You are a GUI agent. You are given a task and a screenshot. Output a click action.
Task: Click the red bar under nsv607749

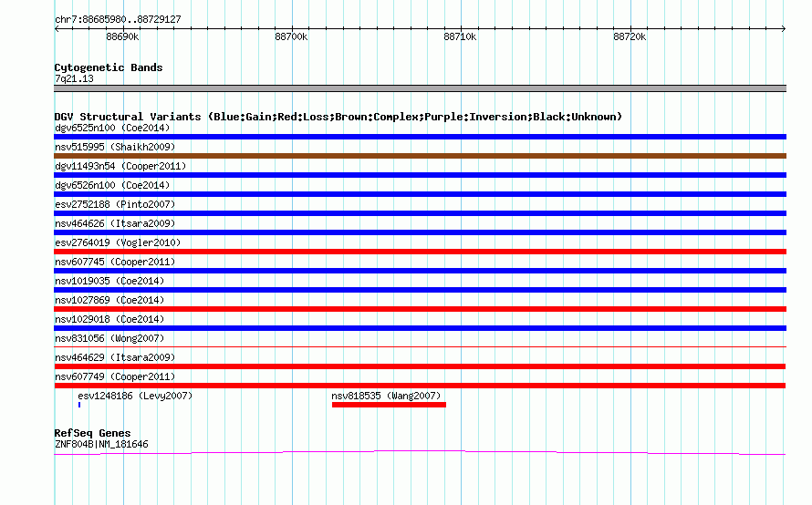(420, 386)
